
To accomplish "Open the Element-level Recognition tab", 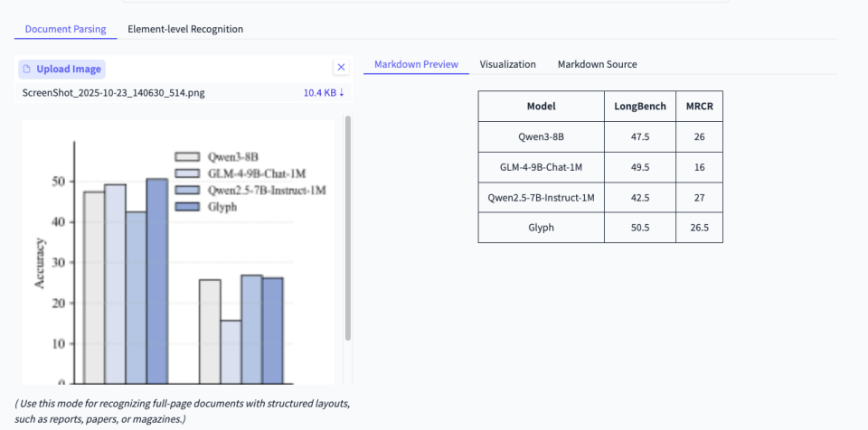I will 184,29.
